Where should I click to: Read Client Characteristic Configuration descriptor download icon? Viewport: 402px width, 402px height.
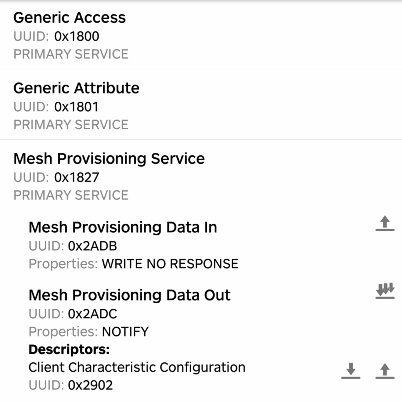[351, 371]
